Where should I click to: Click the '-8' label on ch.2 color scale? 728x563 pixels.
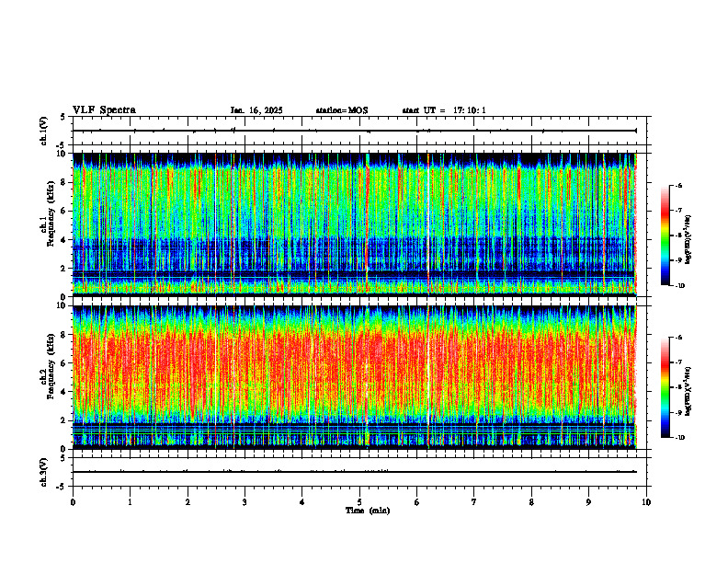point(678,387)
